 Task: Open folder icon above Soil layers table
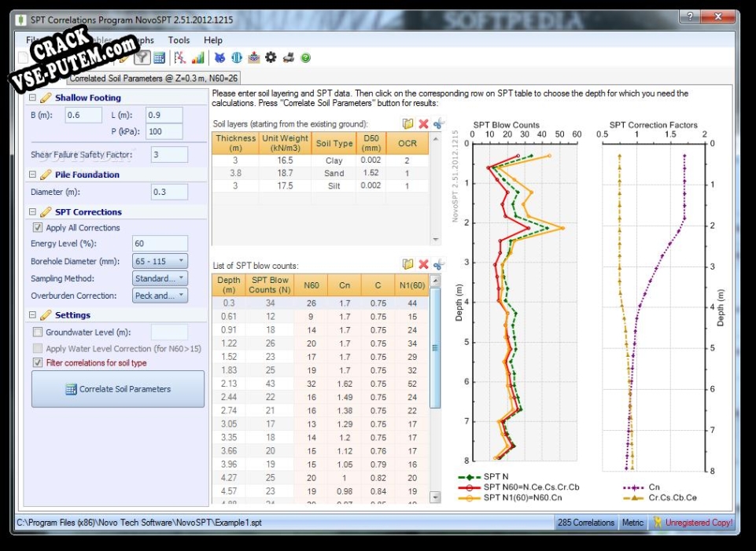click(408, 123)
